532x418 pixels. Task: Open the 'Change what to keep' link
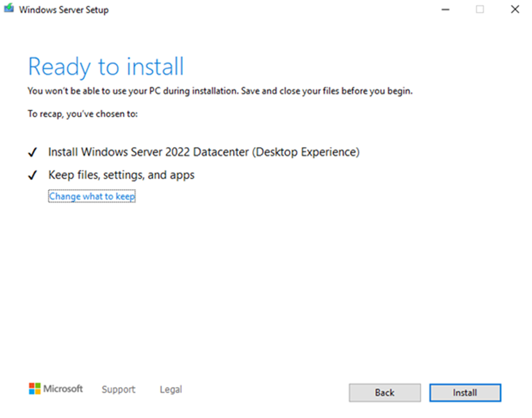[92, 197]
